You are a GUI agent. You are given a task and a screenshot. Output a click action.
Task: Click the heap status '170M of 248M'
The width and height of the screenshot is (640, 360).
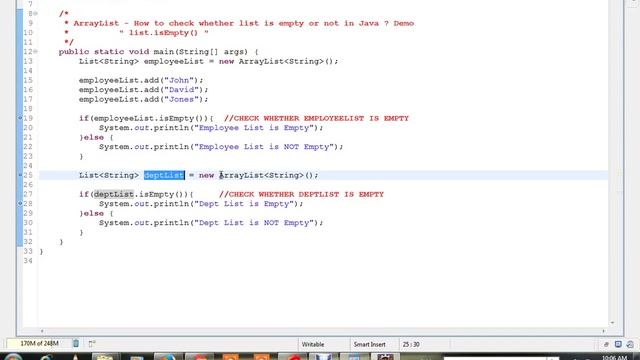39,344
